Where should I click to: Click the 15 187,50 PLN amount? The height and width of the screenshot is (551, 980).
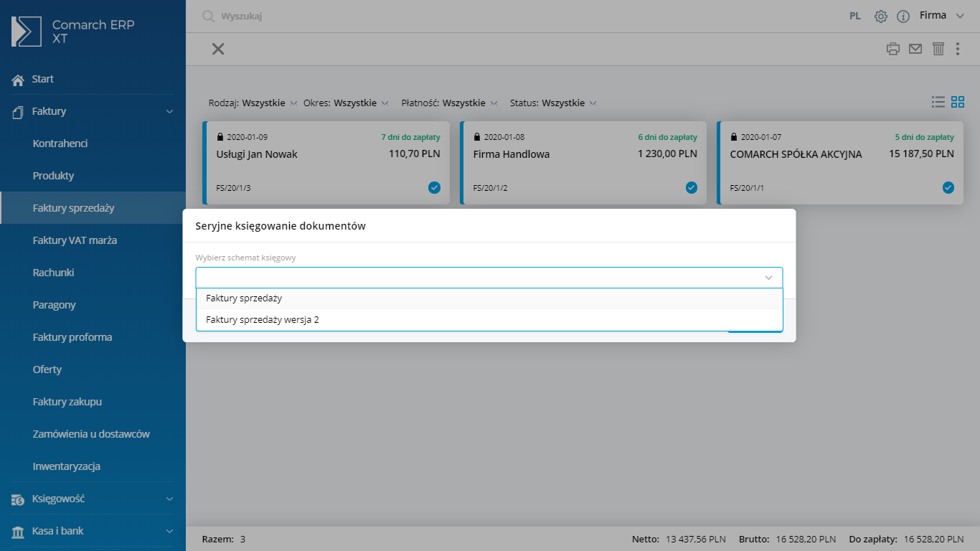tap(921, 154)
